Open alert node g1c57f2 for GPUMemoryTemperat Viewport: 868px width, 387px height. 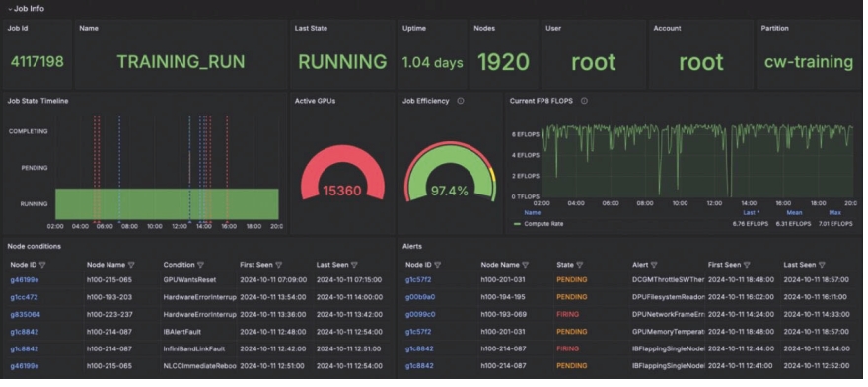[x=418, y=332]
